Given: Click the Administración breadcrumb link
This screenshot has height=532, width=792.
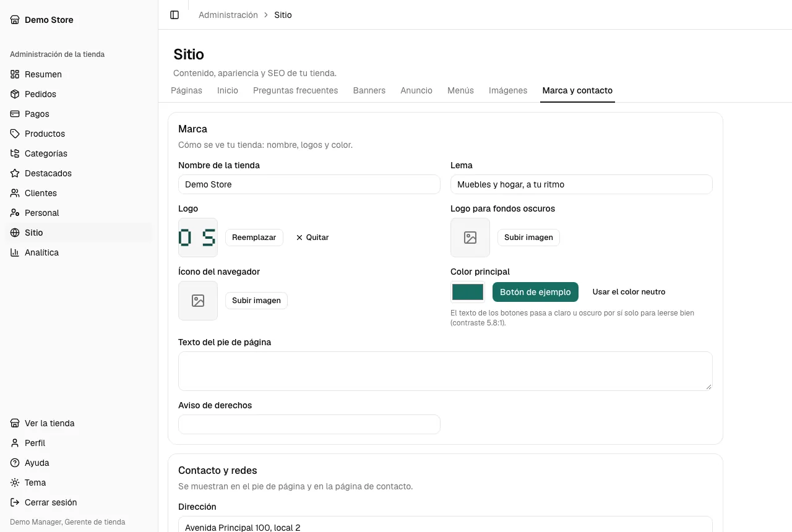Looking at the screenshot, I should (228, 15).
